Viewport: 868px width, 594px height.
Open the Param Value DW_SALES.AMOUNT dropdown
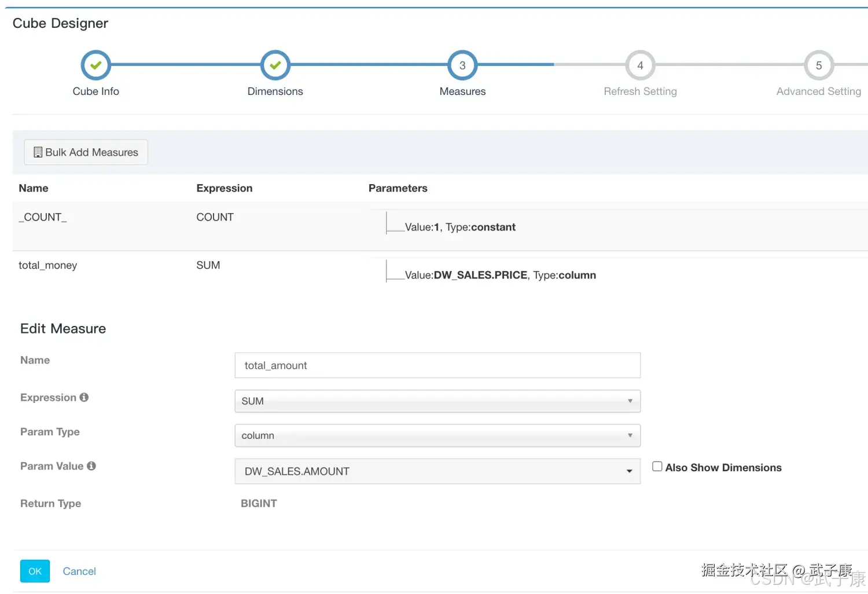437,471
